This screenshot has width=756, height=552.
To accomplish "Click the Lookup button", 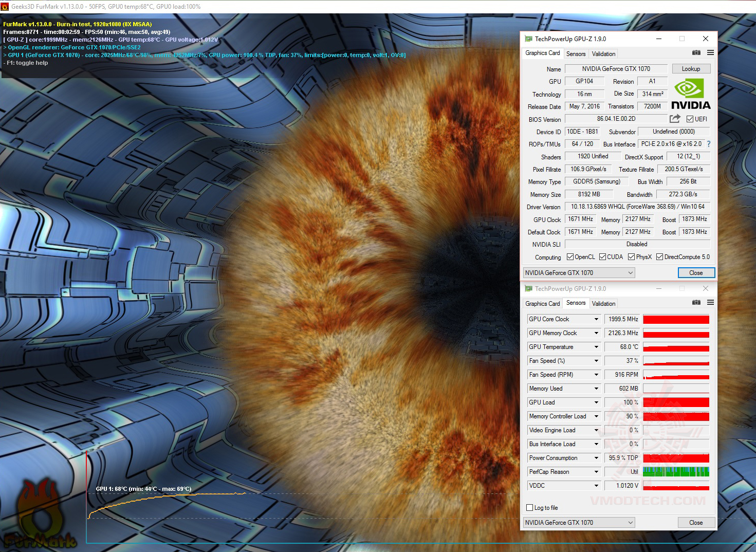I will [x=691, y=69].
